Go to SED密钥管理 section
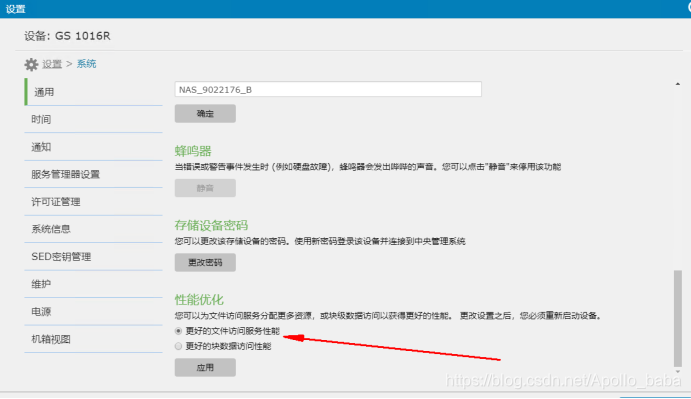The height and width of the screenshot is (399, 691). 93,257
